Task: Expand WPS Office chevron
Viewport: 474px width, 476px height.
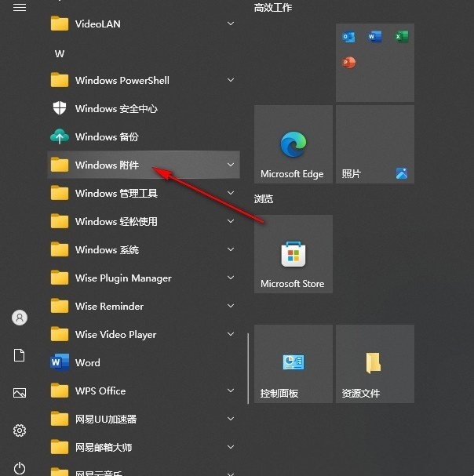Action: (x=231, y=391)
